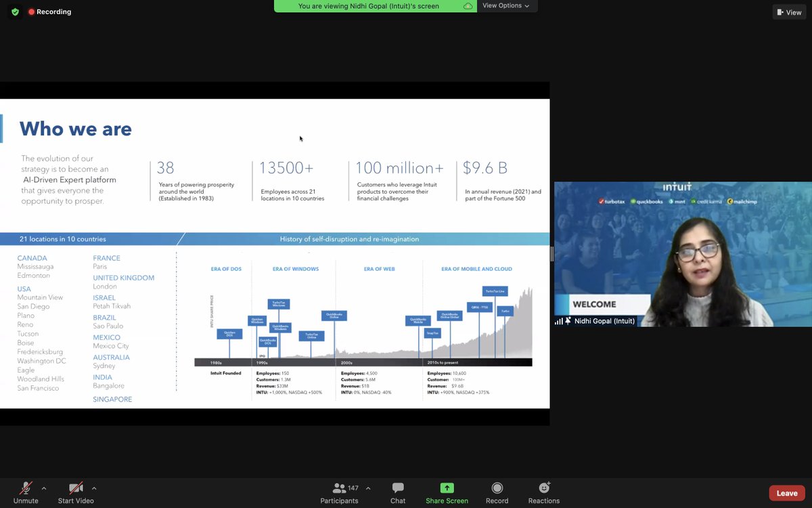Click the 'Intuit Founded' timeline label
812x508 pixels.
pyautogui.click(x=226, y=373)
